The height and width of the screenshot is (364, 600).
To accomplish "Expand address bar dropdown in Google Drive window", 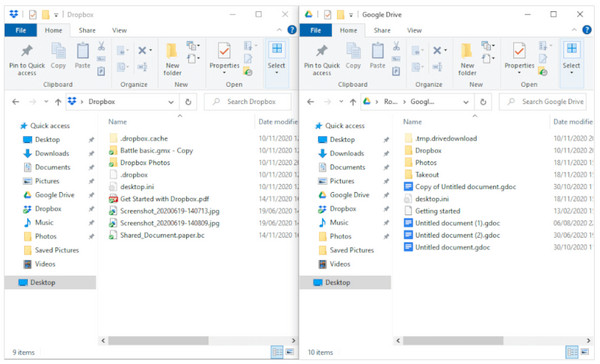I will click(x=466, y=102).
